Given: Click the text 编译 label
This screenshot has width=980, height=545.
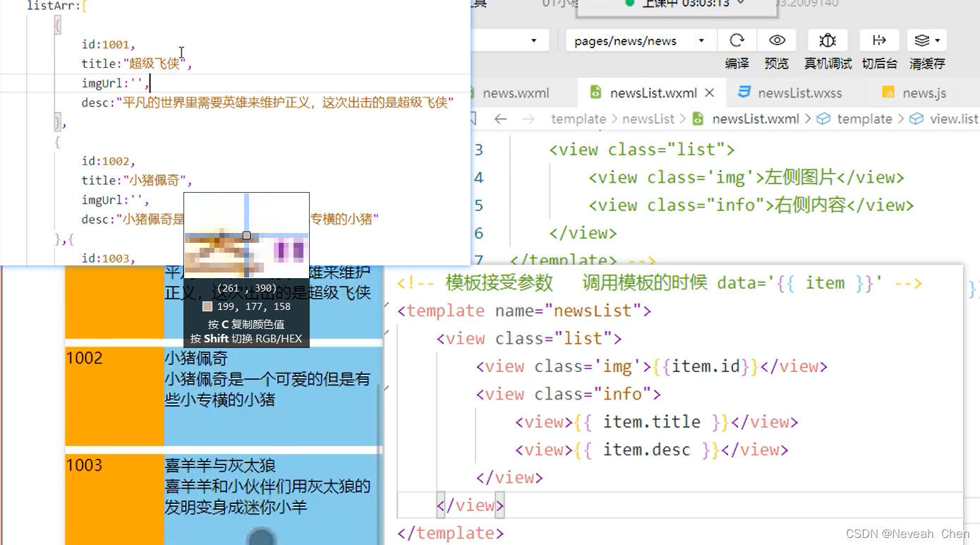Looking at the screenshot, I should pyautogui.click(x=737, y=63).
